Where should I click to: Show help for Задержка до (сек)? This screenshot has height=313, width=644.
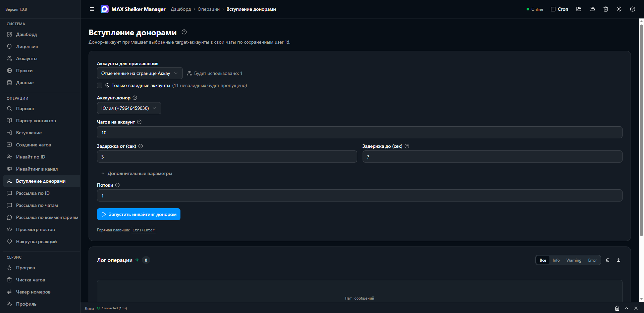(407, 146)
